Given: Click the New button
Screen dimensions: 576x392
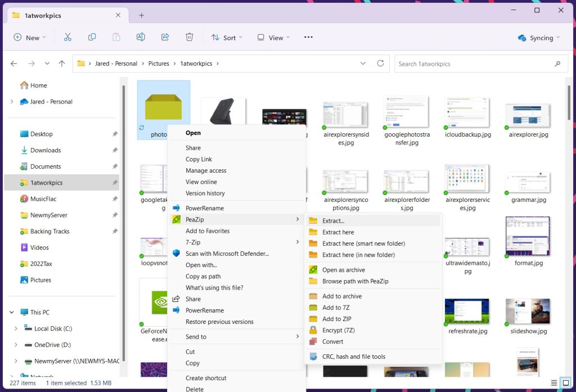Looking at the screenshot, I should tap(29, 38).
